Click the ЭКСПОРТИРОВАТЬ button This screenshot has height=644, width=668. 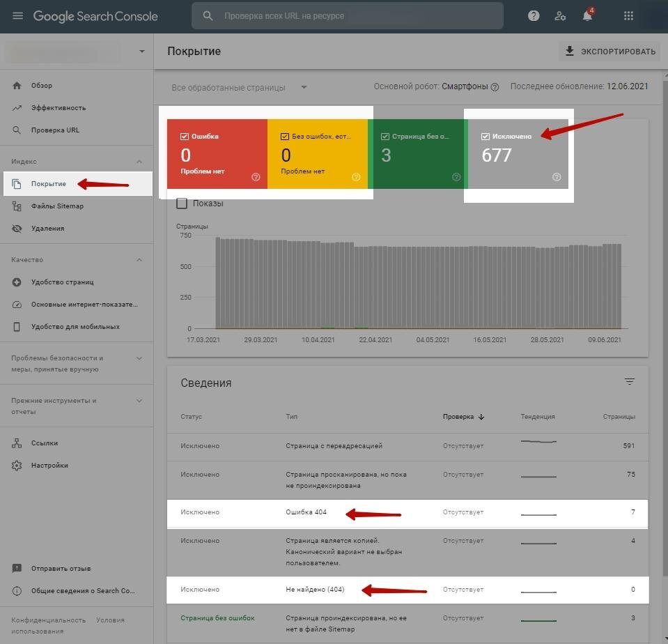609,51
